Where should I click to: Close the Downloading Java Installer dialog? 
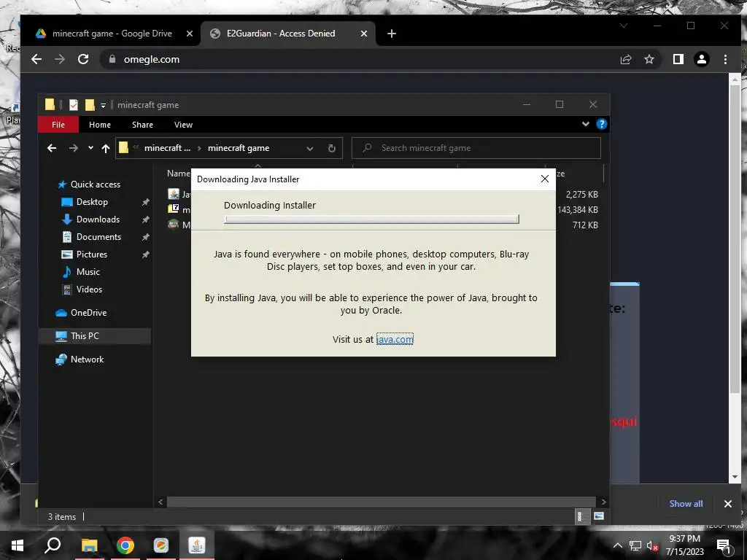point(544,179)
